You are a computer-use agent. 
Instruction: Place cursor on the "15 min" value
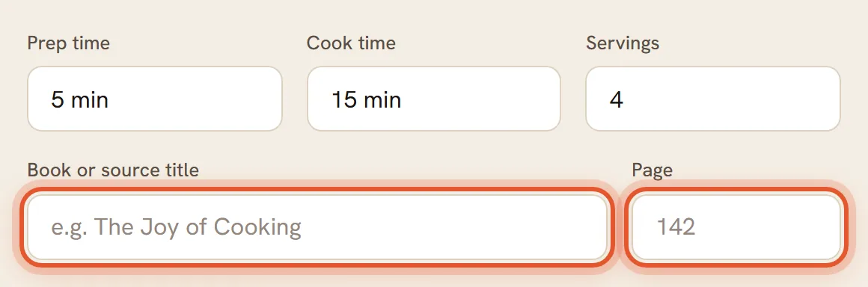366,100
